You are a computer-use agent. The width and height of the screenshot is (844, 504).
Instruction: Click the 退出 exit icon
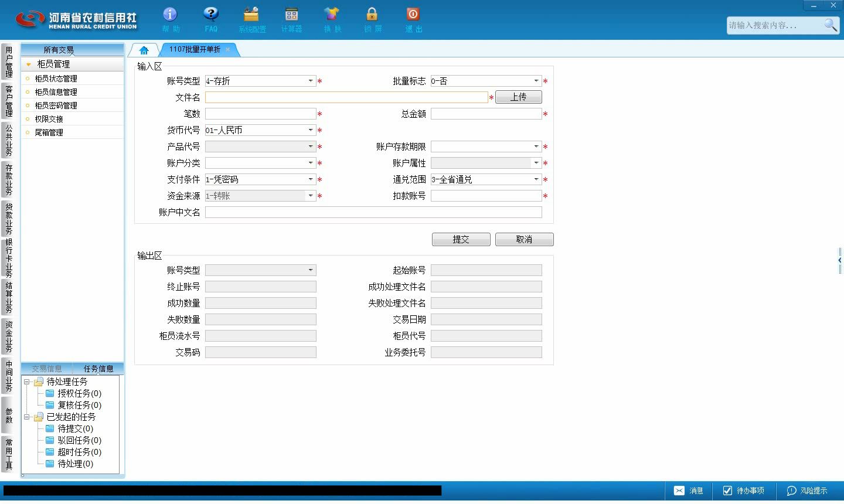point(413,15)
